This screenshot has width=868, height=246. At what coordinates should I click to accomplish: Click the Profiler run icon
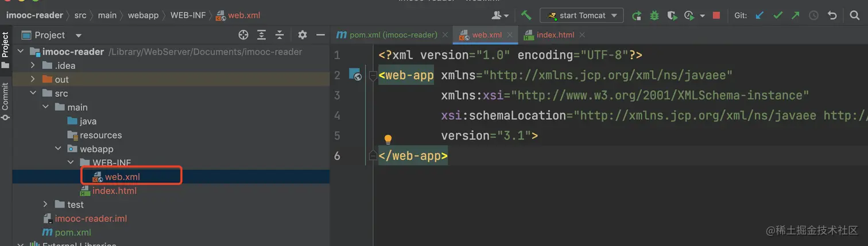[x=689, y=15]
